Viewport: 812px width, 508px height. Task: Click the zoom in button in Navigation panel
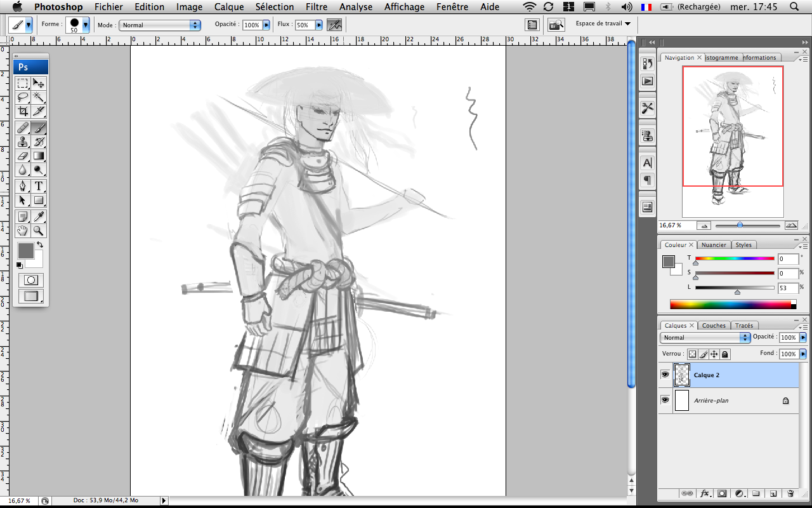791,225
